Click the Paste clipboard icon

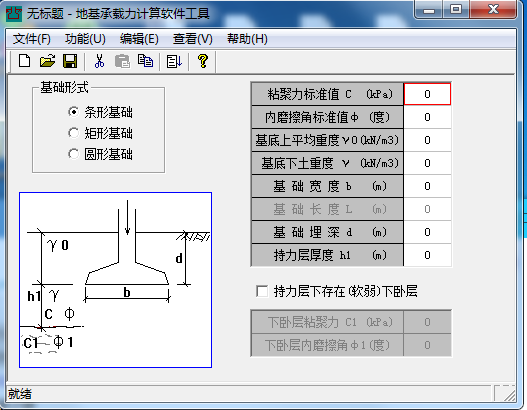122,61
